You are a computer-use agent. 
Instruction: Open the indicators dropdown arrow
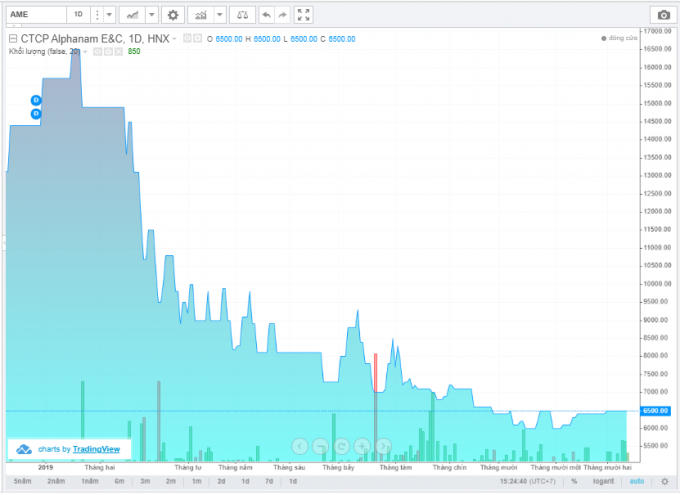219,15
